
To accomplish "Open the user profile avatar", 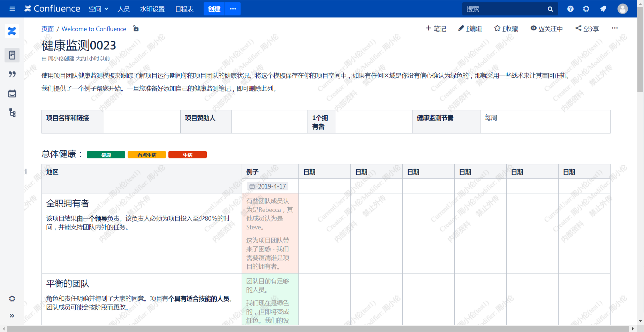I will pos(622,9).
